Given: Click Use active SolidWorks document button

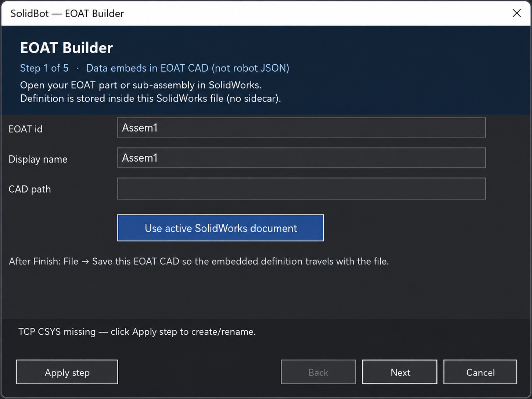Looking at the screenshot, I should (x=220, y=228).
